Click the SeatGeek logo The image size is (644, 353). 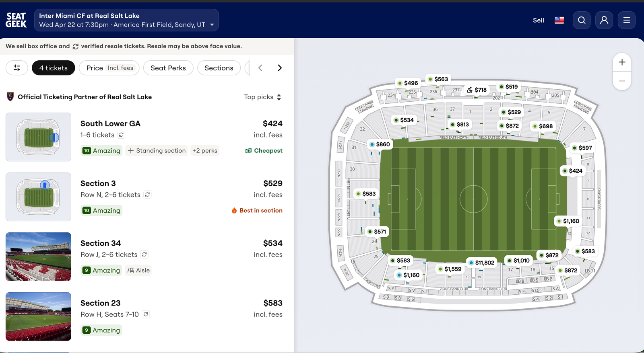pos(16,20)
